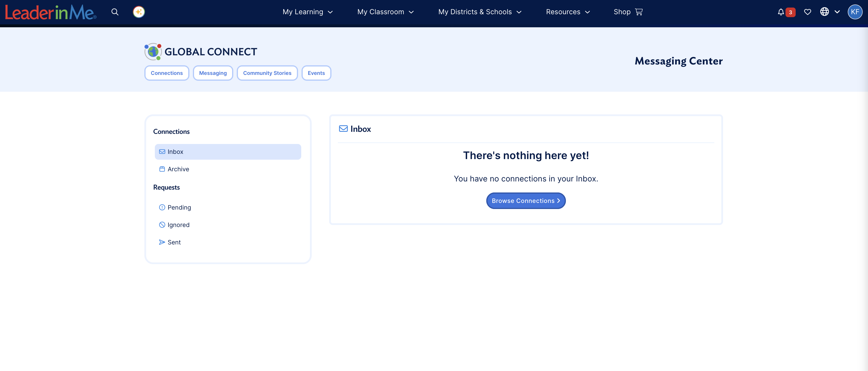
Task: Click the Leader in Me logo
Action: (x=51, y=12)
